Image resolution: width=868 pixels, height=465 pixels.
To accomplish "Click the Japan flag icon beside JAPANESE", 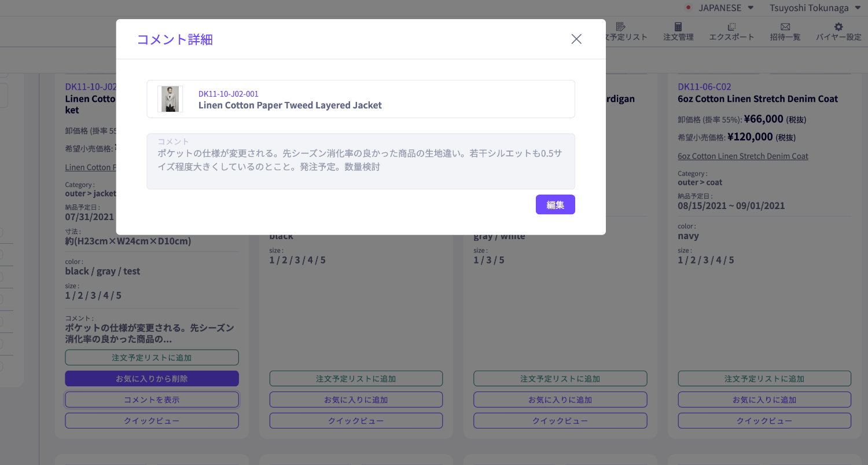I will [689, 8].
